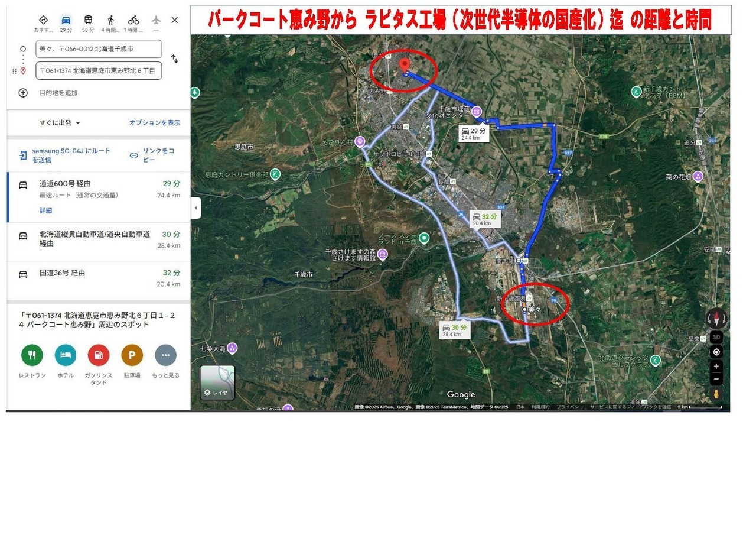This screenshot has height=535, width=756.
Task: Click 新千歳カントリークラブ golf marker
Action: click(x=636, y=92)
